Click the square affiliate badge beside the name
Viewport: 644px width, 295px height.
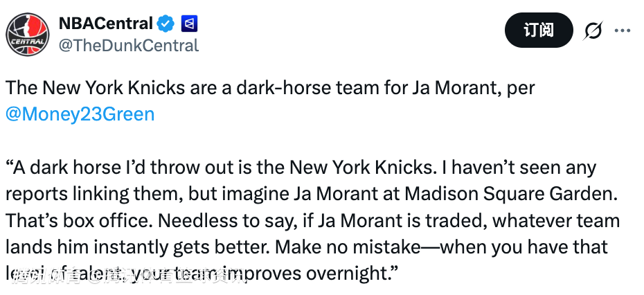pos(189,24)
